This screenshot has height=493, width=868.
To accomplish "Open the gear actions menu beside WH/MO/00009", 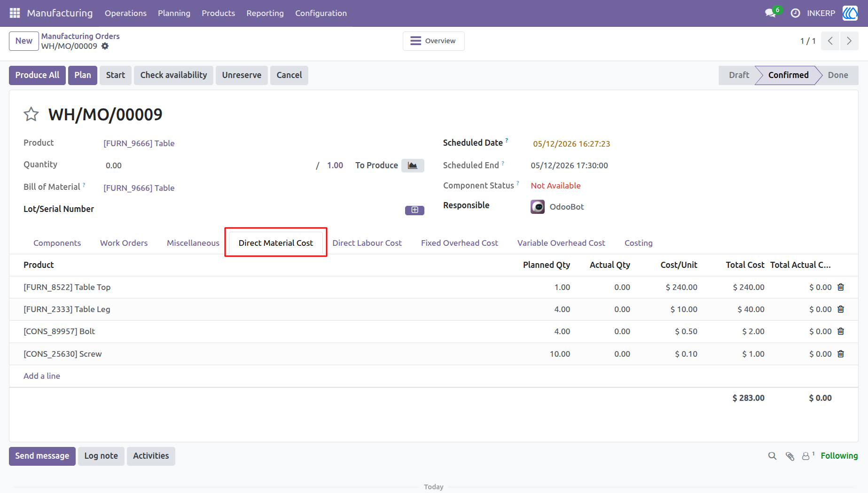I will point(105,46).
